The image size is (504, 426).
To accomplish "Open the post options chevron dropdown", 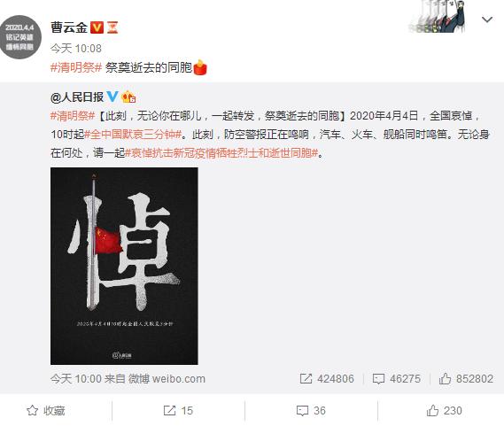I will point(487,20).
